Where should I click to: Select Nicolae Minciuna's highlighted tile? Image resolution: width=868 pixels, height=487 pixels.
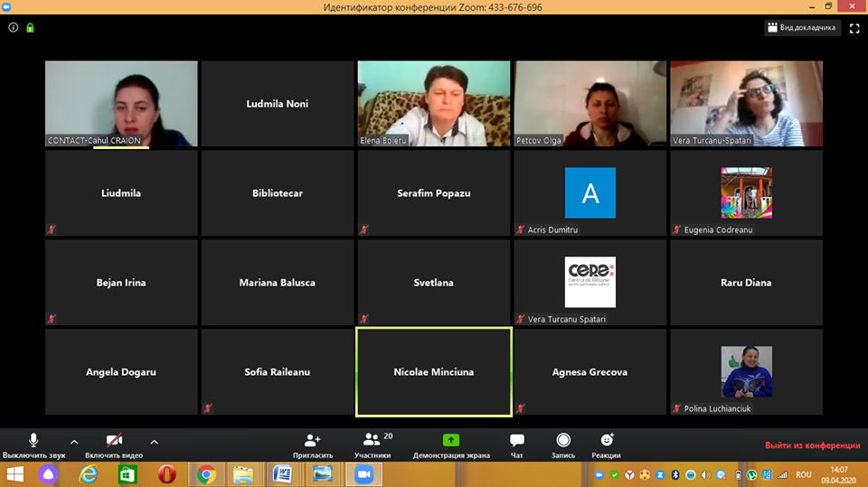(434, 371)
